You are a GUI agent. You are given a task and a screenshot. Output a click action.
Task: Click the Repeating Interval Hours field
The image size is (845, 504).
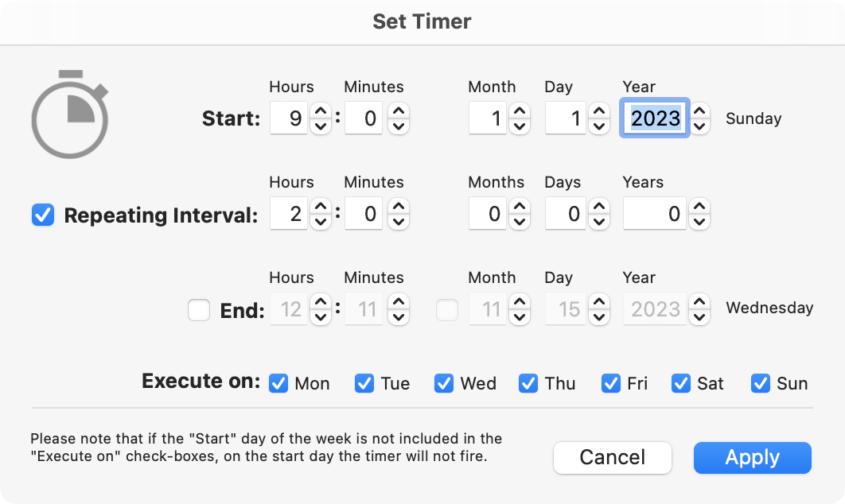coord(289,214)
